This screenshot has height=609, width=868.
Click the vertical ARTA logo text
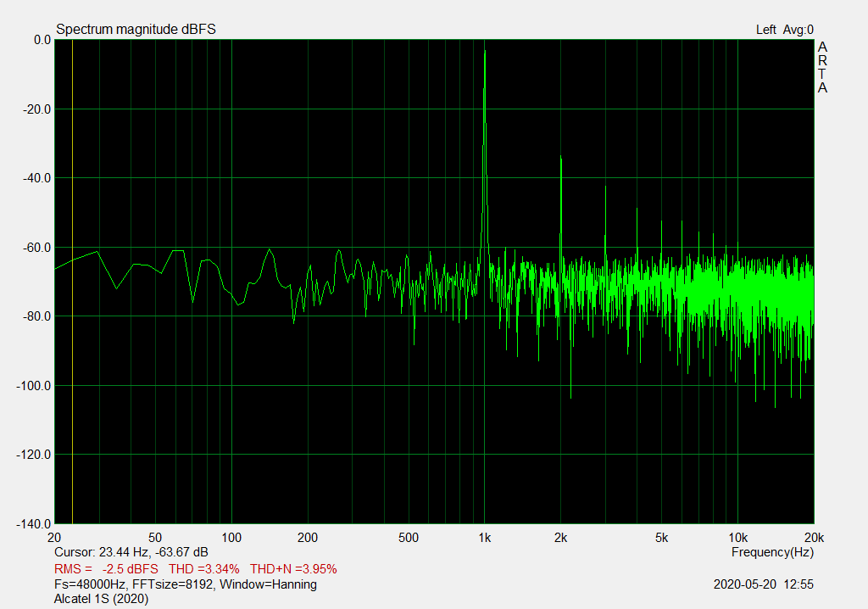[x=822, y=67]
